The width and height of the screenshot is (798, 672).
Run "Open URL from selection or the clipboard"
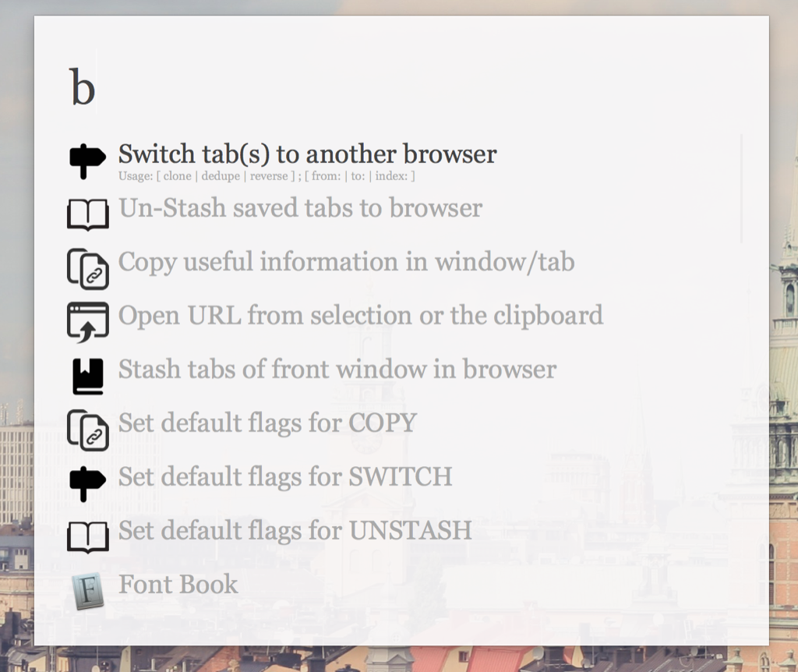[360, 316]
